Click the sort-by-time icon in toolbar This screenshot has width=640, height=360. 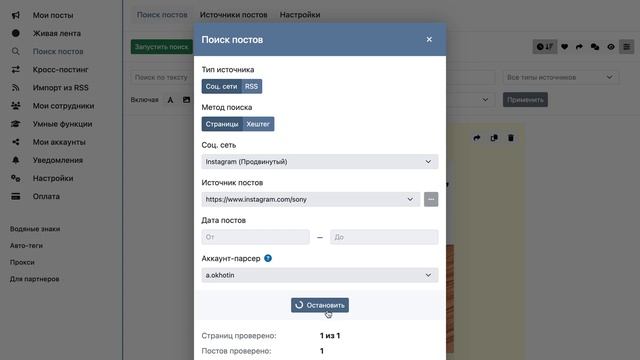click(545, 47)
